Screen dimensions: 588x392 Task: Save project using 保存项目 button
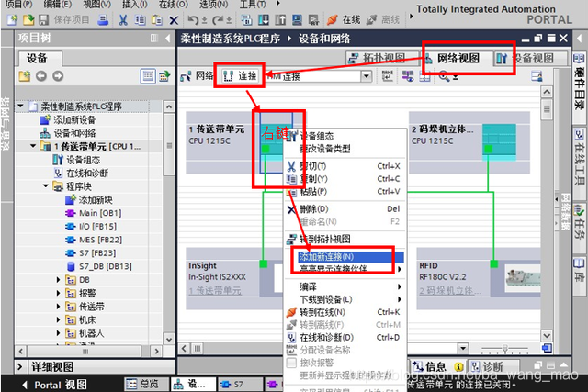pos(64,19)
